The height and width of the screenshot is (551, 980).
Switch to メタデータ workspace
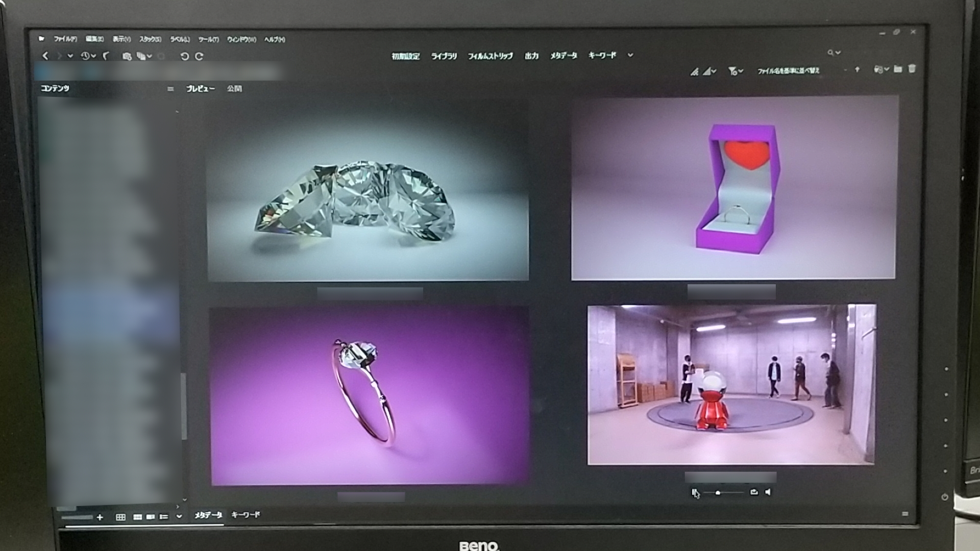[x=563, y=56]
